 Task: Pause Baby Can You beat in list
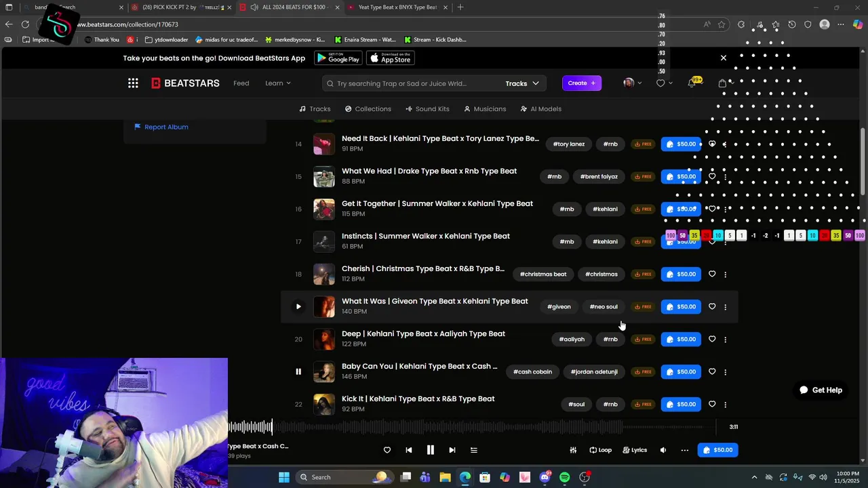298,371
